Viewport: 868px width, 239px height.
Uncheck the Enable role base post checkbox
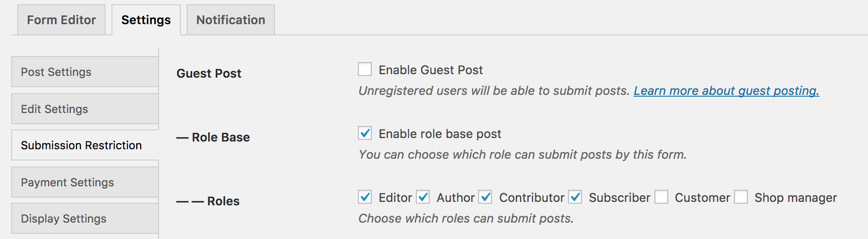tap(365, 133)
